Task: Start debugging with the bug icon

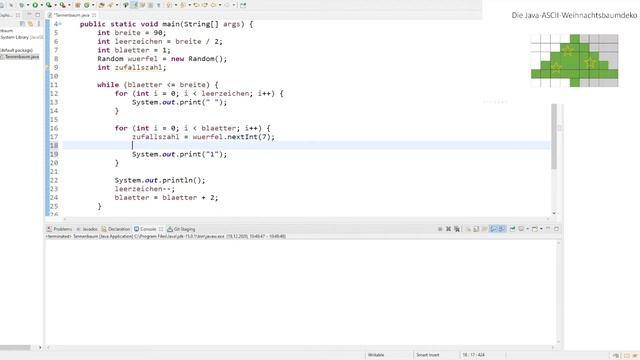Action: [x=21, y=5]
